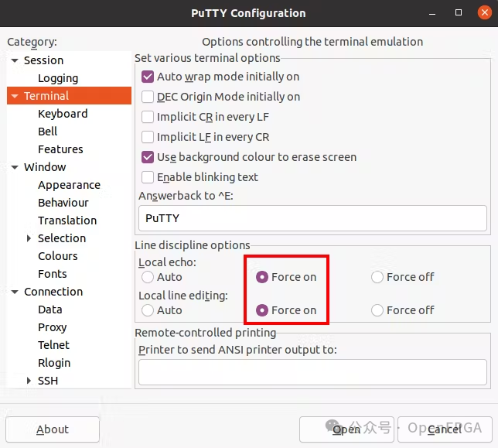Enable Implicit LF in every CR
This screenshot has width=498, height=448.
pos(148,137)
